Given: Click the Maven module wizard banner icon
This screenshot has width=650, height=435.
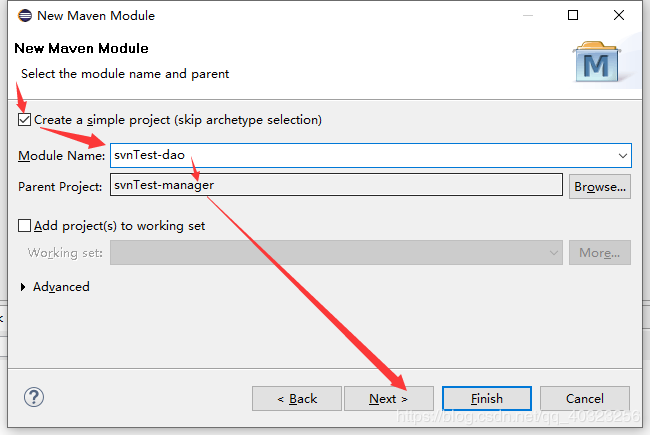Looking at the screenshot, I should coord(600,62).
